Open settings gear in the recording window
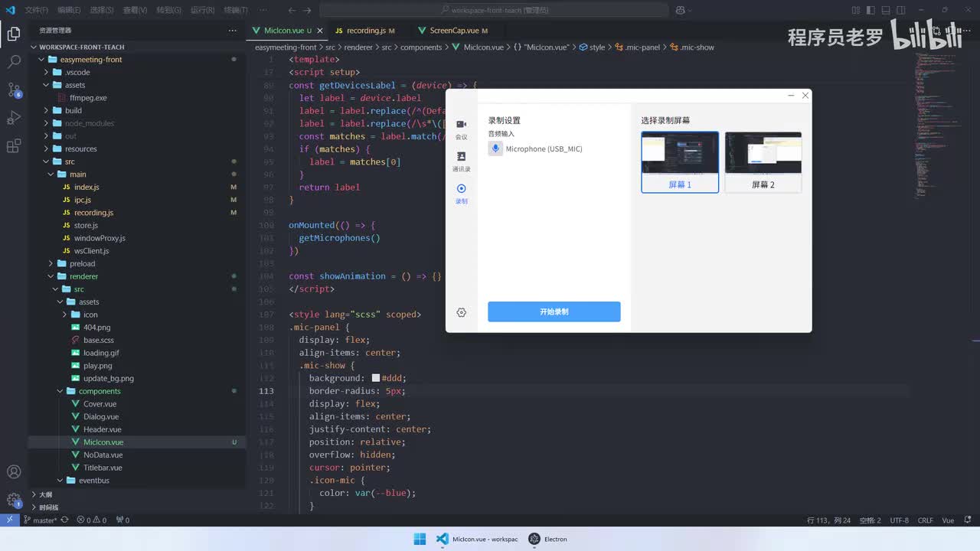The height and width of the screenshot is (551, 980). click(461, 312)
